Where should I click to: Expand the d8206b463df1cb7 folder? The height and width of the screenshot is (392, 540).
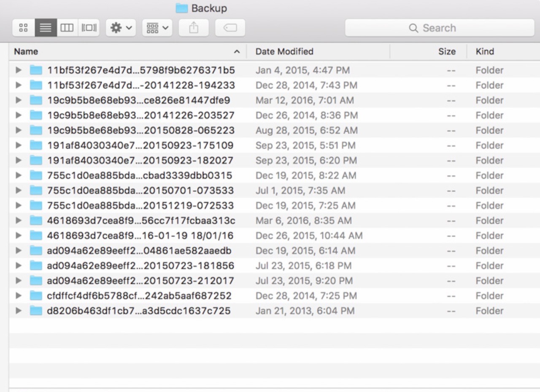[x=18, y=311]
